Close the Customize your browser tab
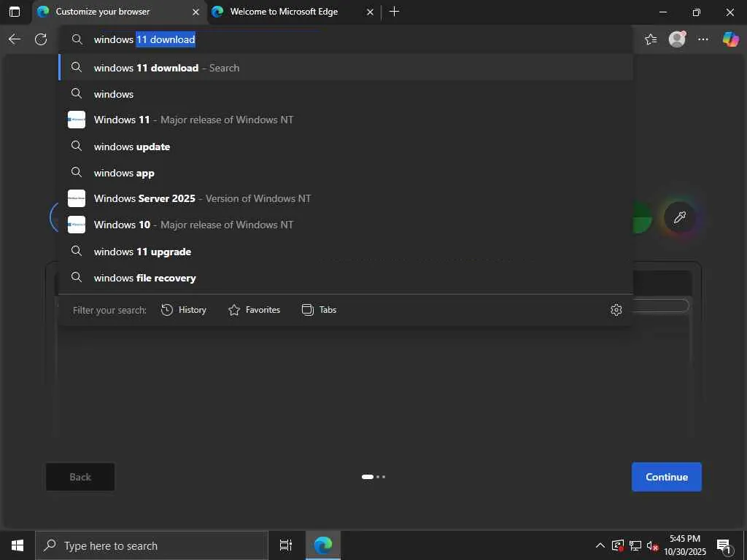Screen dimensions: 747x560 [196, 12]
